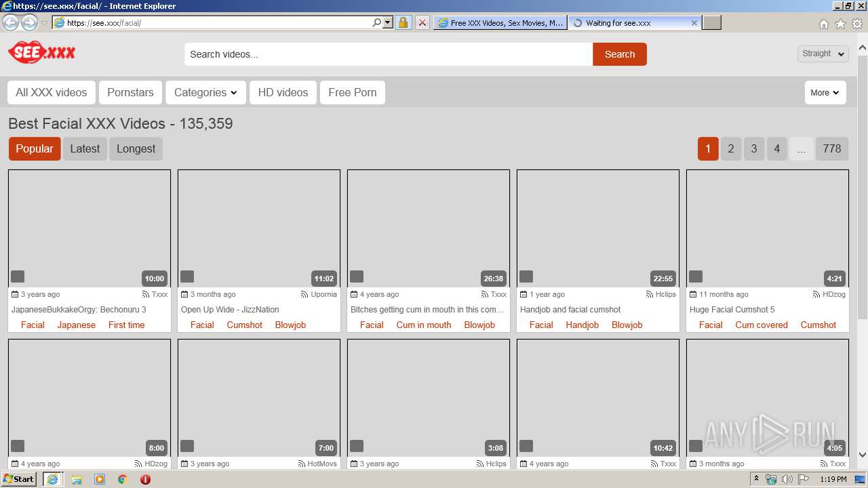
Task: Open the HotMovs source link
Action: pos(322,464)
